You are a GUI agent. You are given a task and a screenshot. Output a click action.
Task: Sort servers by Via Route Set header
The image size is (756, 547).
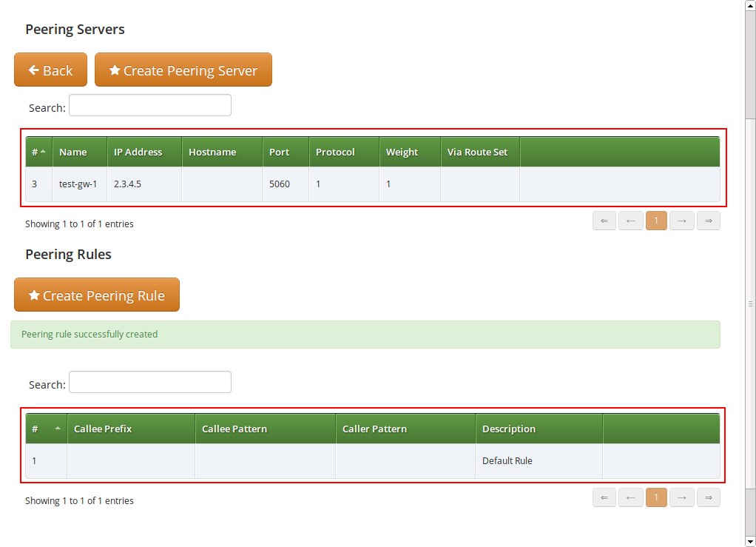(480, 152)
